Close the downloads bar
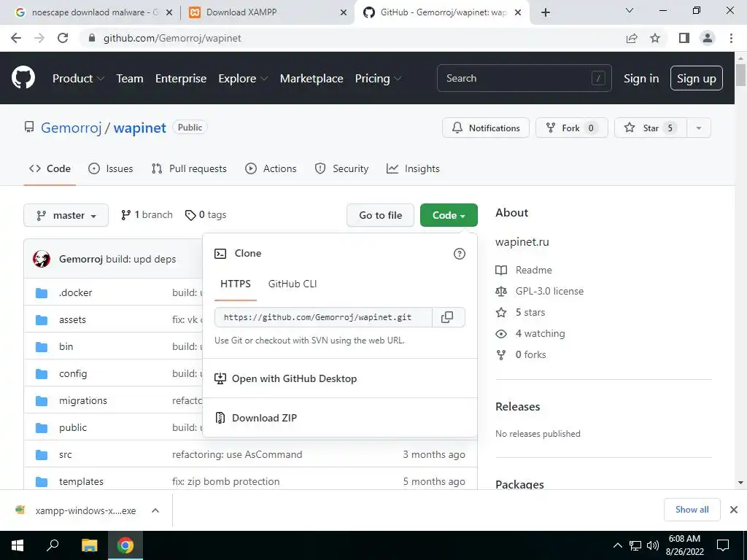Viewport: 747px width, 560px height. coord(734,510)
